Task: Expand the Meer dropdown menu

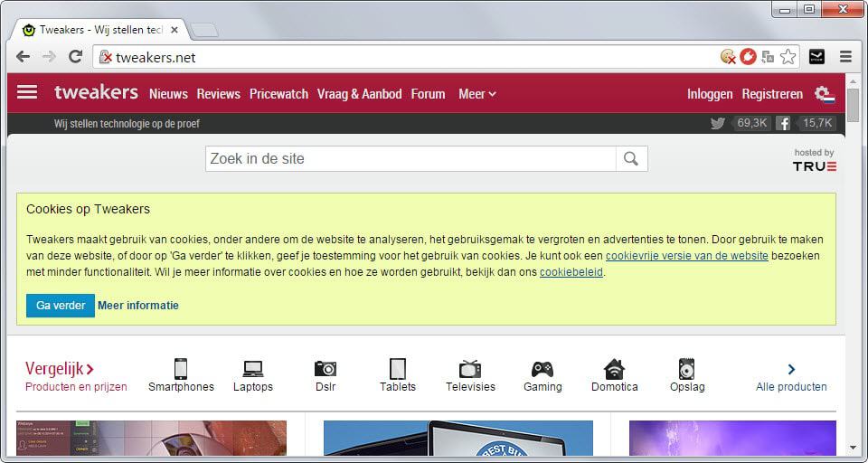Action: point(476,94)
